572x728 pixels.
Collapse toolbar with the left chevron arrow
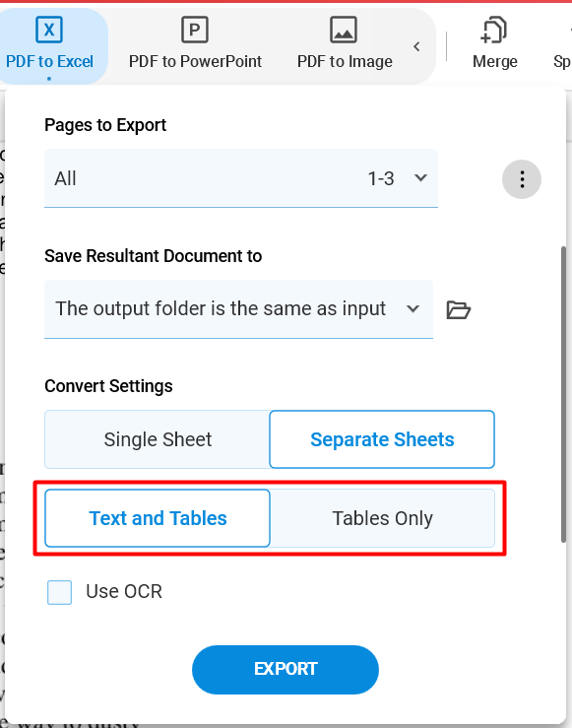tap(416, 46)
